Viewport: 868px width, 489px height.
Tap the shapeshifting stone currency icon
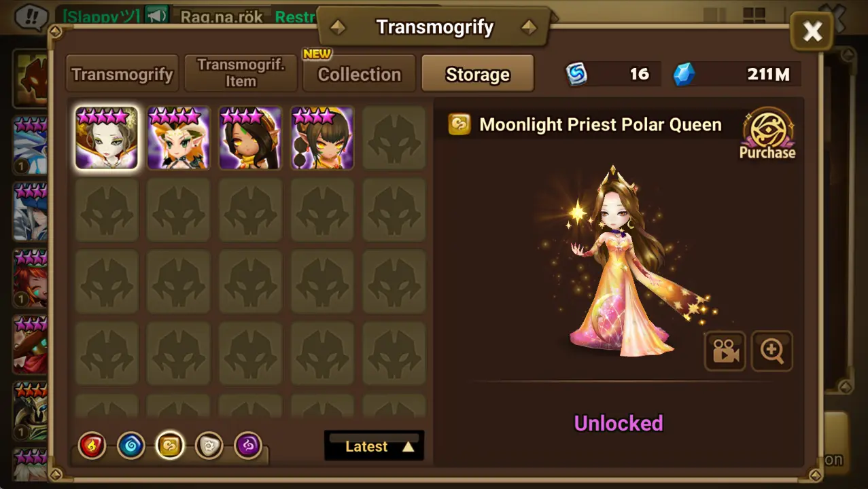point(576,74)
